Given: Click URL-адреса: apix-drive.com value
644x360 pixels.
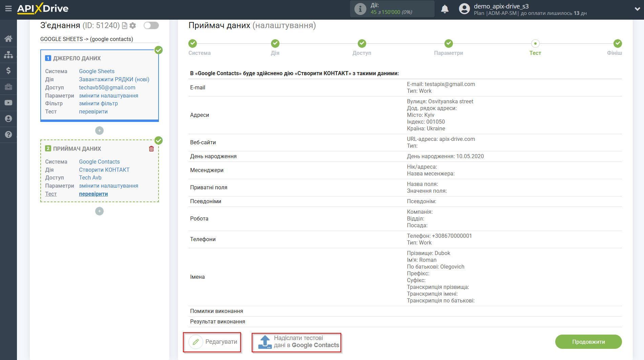Looking at the screenshot, I should pos(441,139).
